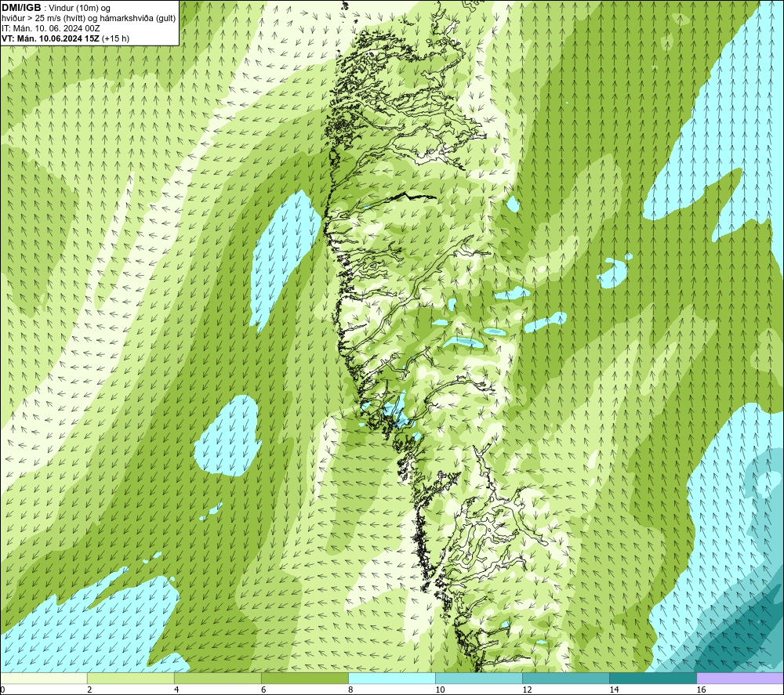Click the teal swatch between 12 and 14
The image size is (784, 695).
[565, 678]
